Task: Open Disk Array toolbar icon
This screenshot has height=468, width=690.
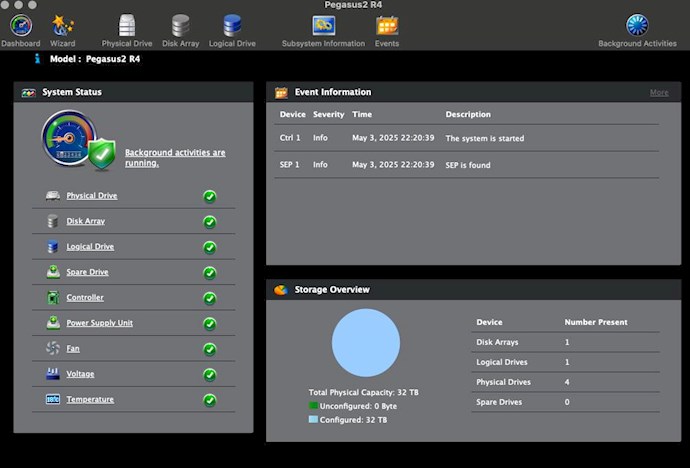Action: (x=180, y=26)
